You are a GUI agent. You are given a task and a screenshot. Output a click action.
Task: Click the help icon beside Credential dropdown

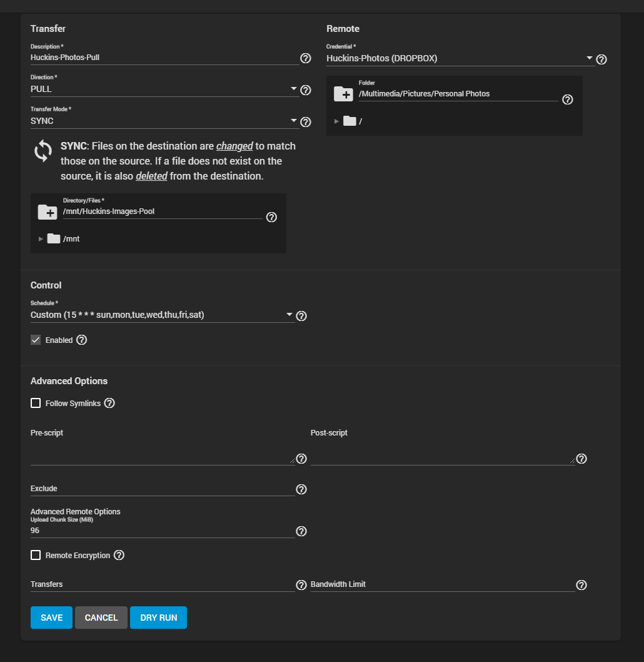pyautogui.click(x=601, y=59)
